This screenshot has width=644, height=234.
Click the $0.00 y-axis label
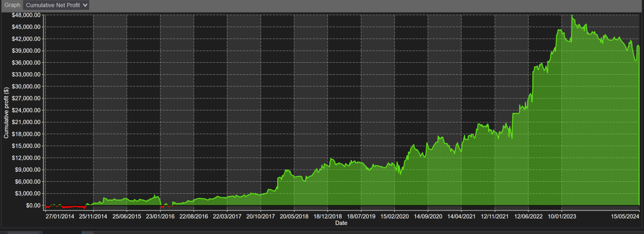[x=32, y=205]
